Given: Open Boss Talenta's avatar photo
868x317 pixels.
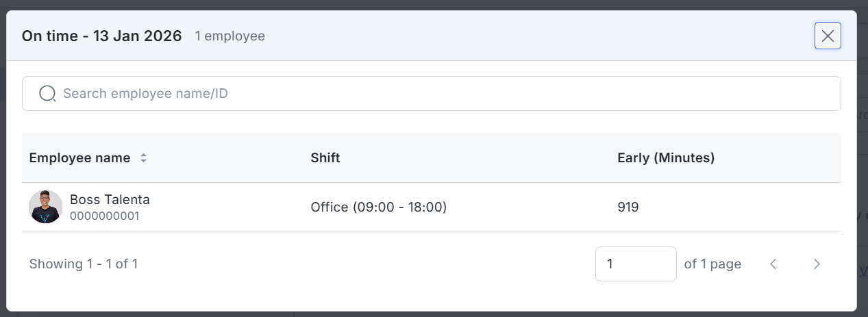Looking at the screenshot, I should coord(46,207).
